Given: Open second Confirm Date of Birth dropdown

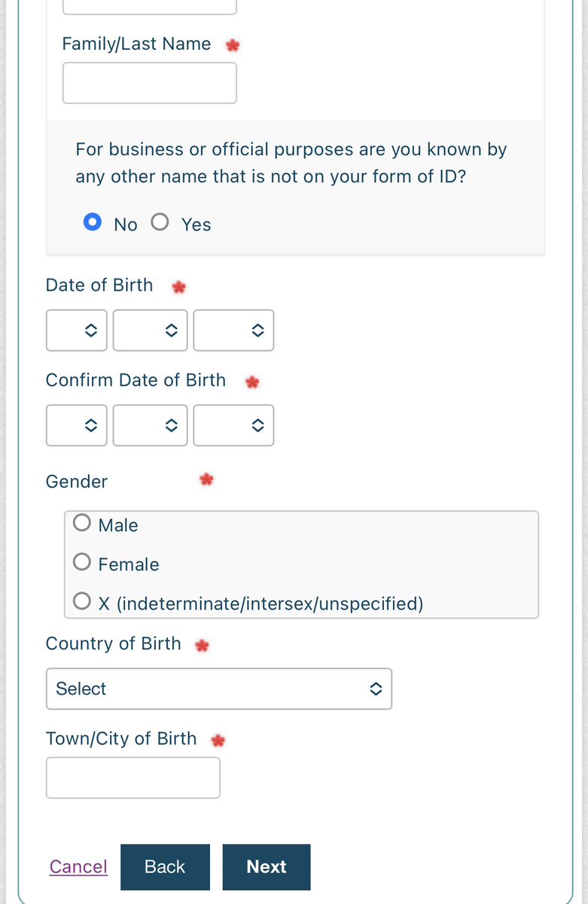Looking at the screenshot, I should click(x=150, y=426).
